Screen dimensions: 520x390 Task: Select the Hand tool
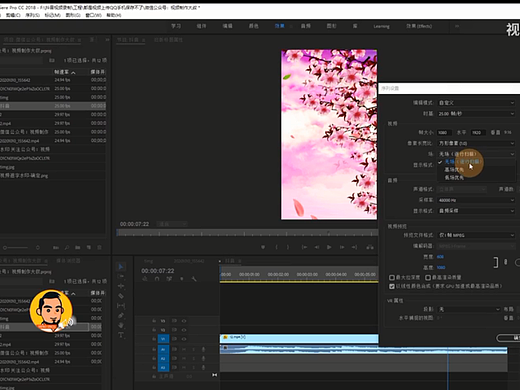pos(121,325)
